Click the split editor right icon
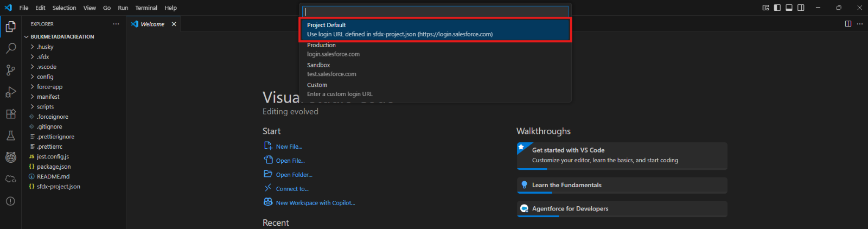 click(848, 24)
